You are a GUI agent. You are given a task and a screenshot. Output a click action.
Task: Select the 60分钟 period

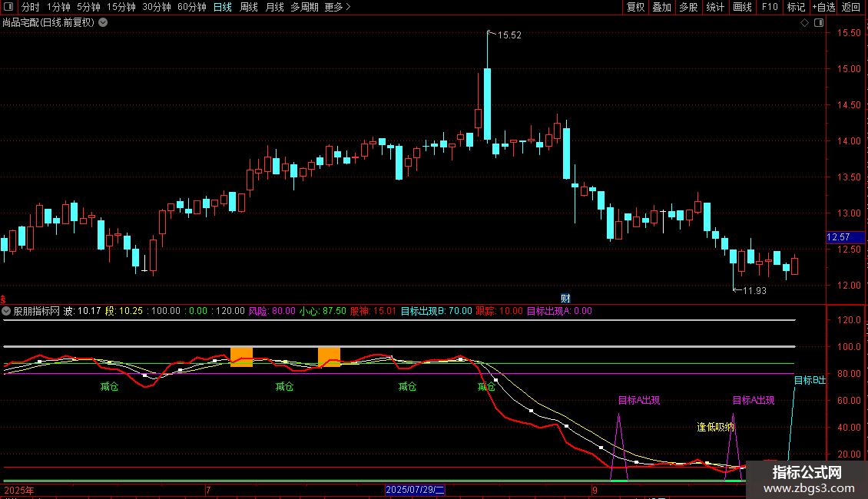[x=191, y=7]
